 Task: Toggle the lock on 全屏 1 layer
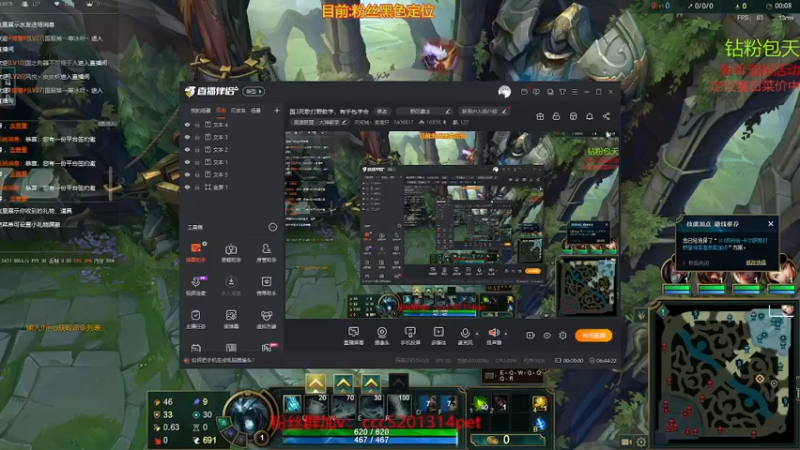pyautogui.click(x=197, y=187)
